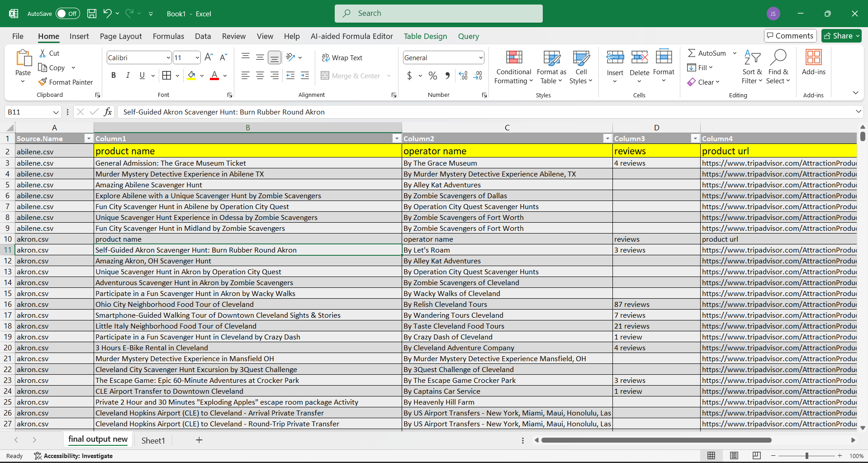Switch to the Insert ribbon tab
Image resolution: width=868 pixels, height=463 pixels.
tap(79, 36)
